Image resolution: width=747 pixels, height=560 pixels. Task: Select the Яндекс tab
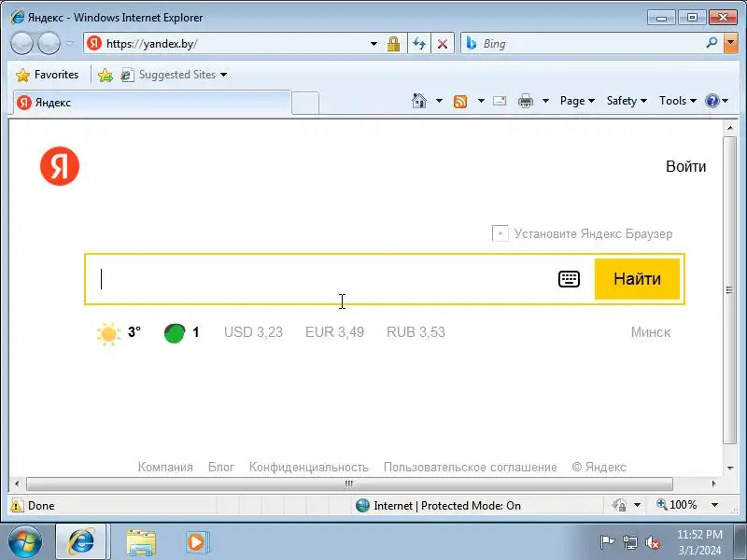(152, 103)
